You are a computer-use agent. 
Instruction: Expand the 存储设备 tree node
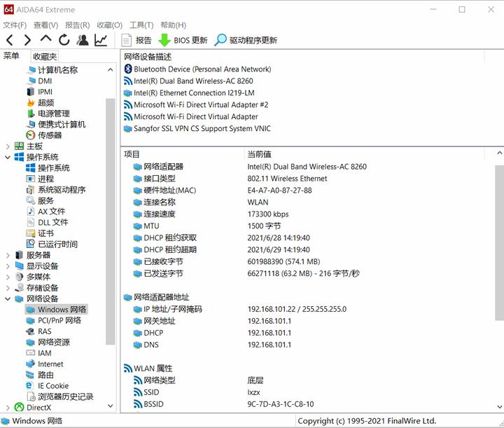click(x=8, y=288)
